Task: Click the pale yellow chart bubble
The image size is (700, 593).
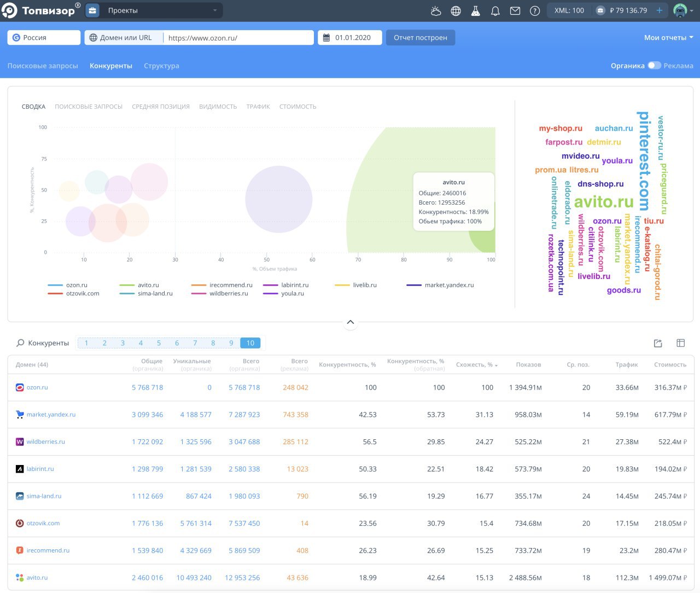Action: click(69, 191)
